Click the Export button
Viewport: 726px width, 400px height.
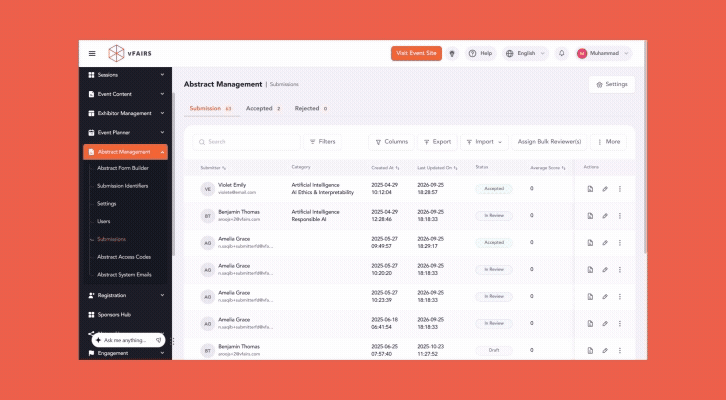[x=437, y=142]
